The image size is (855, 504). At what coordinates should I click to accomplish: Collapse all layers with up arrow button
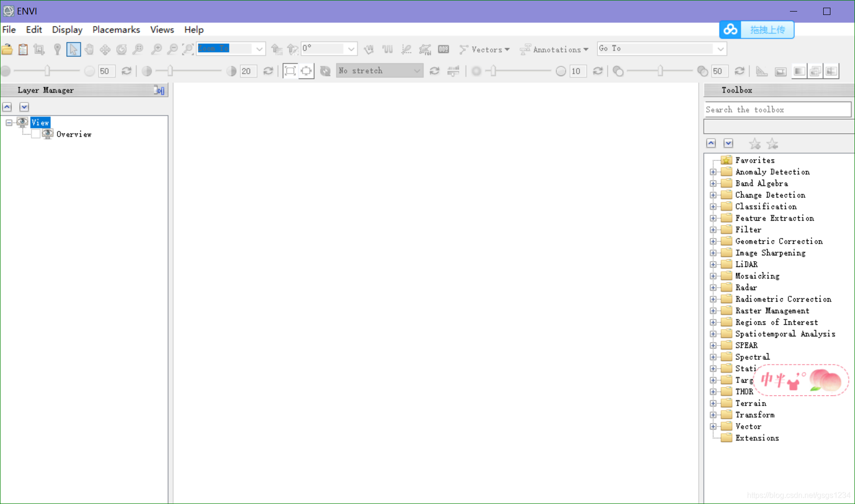7,107
